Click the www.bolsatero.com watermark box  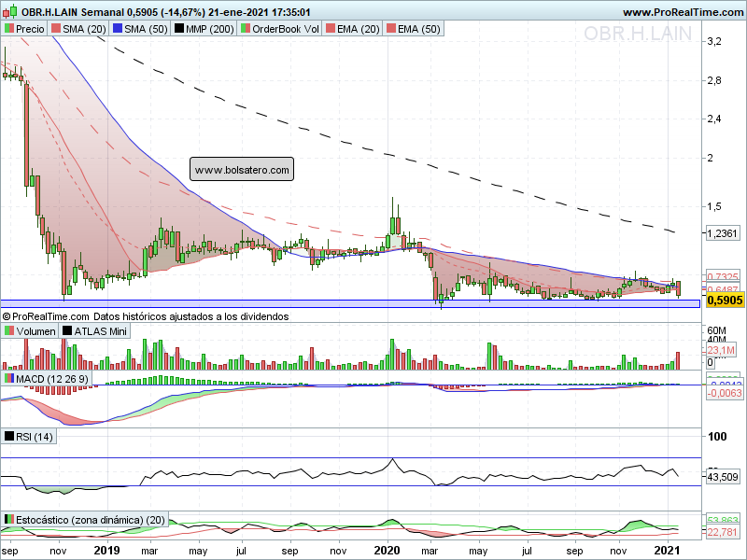[242, 170]
